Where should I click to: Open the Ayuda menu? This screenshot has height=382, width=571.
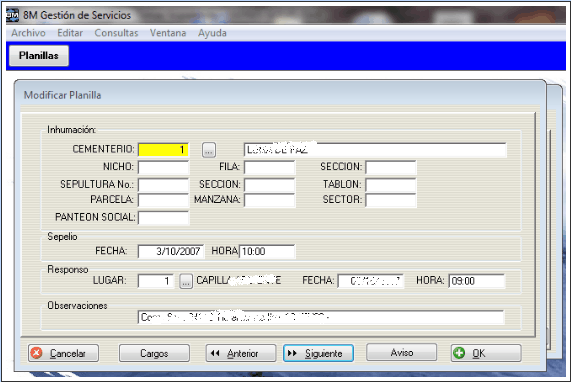point(212,33)
